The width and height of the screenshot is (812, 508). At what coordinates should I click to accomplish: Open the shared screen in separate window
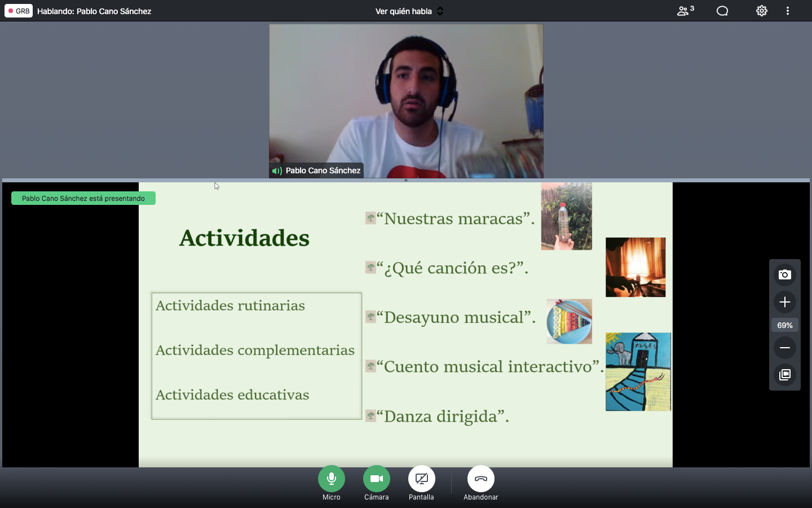785,375
